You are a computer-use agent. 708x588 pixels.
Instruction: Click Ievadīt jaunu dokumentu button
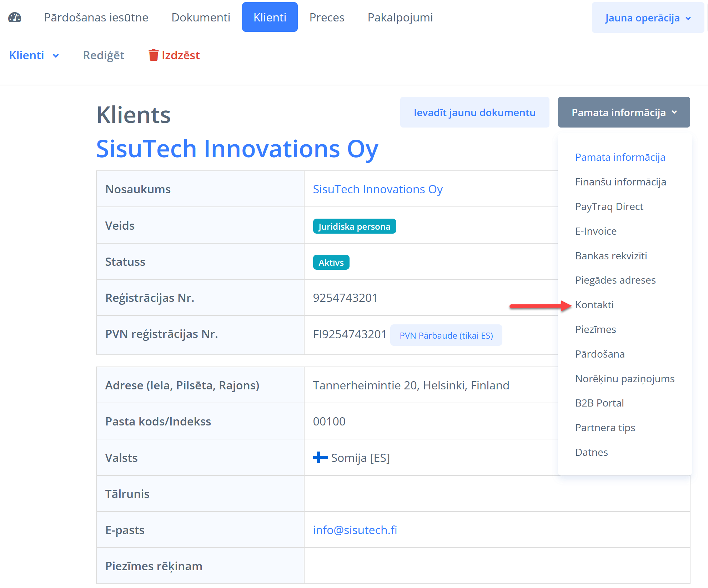(474, 112)
